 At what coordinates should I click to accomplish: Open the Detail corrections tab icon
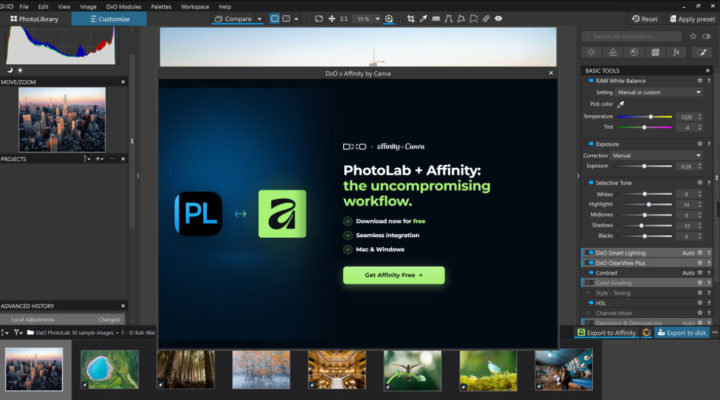634,52
